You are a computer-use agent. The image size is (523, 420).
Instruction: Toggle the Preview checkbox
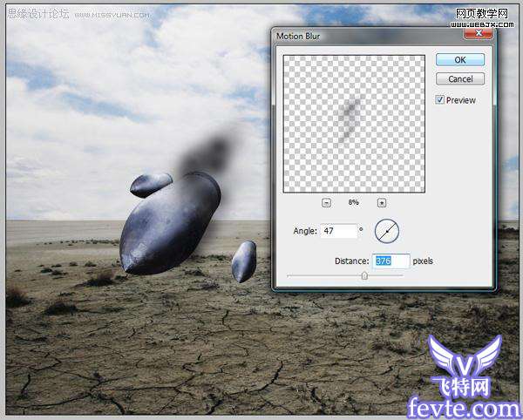click(x=439, y=99)
